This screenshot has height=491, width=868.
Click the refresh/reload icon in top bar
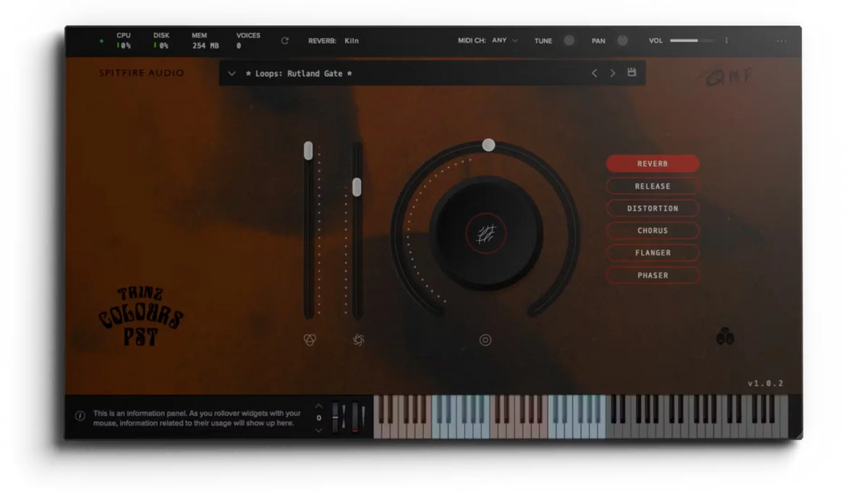click(x=285, y=41)
